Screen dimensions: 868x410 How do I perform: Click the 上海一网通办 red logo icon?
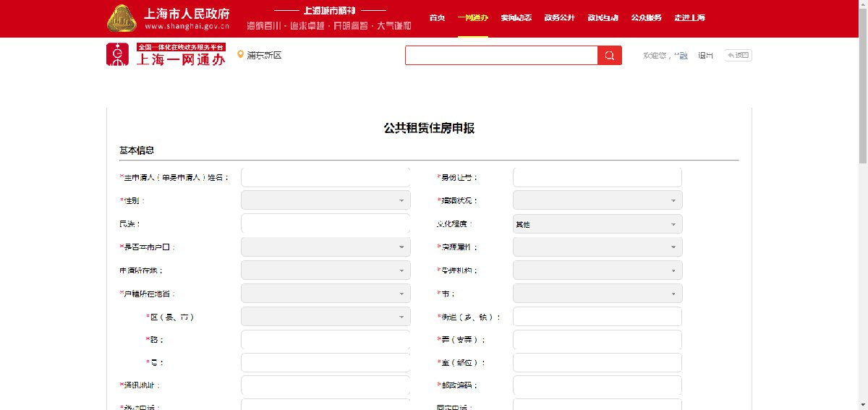point(117,55)
